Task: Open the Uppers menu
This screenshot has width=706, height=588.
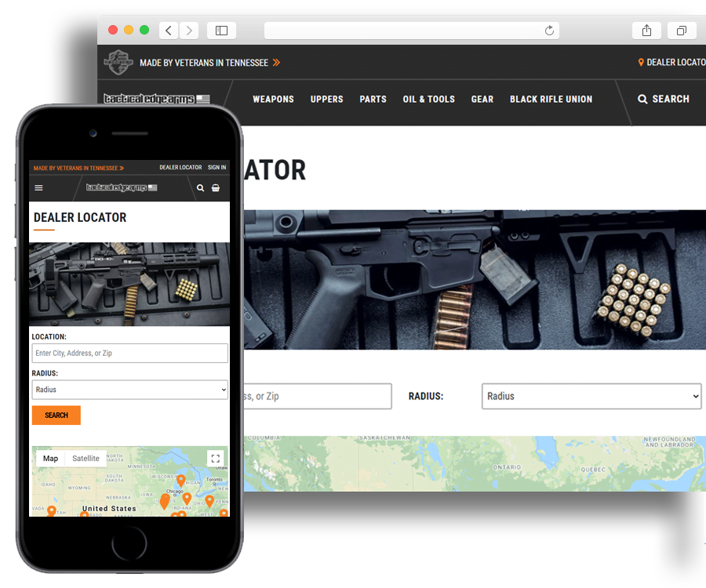Action: coord(326,99)
